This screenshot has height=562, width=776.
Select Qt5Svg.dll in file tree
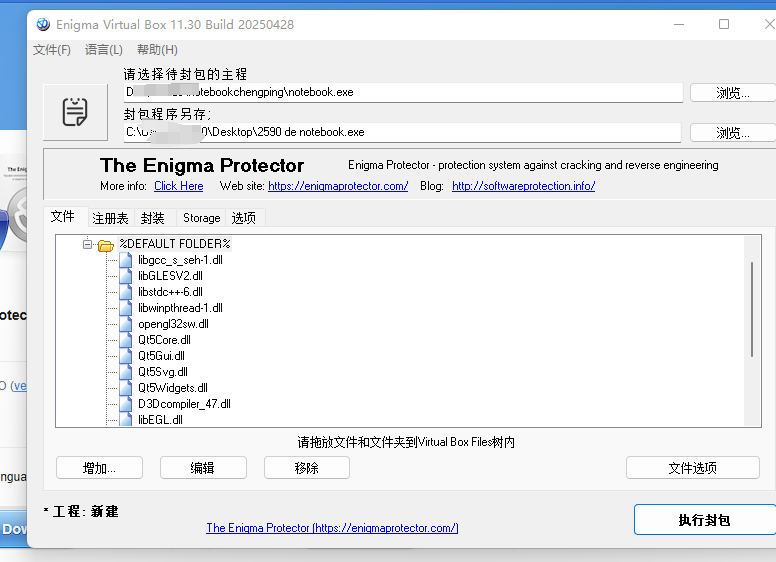163,372
